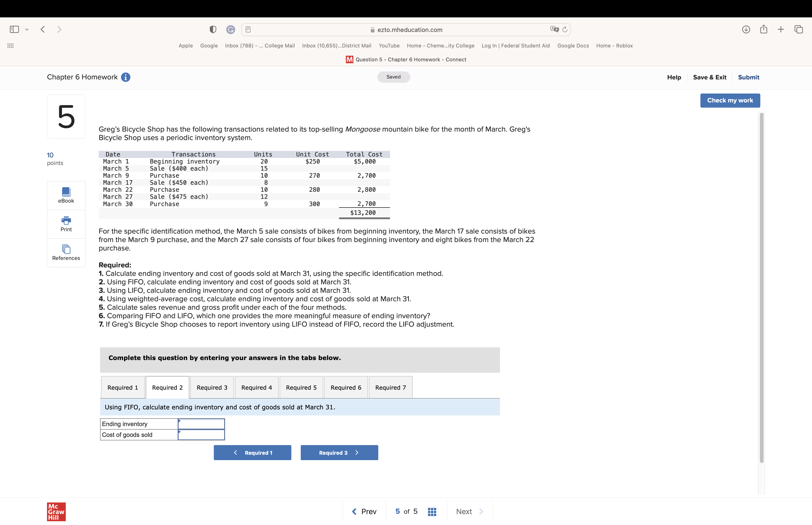Open the privacy shield report icon

(213, 30)
